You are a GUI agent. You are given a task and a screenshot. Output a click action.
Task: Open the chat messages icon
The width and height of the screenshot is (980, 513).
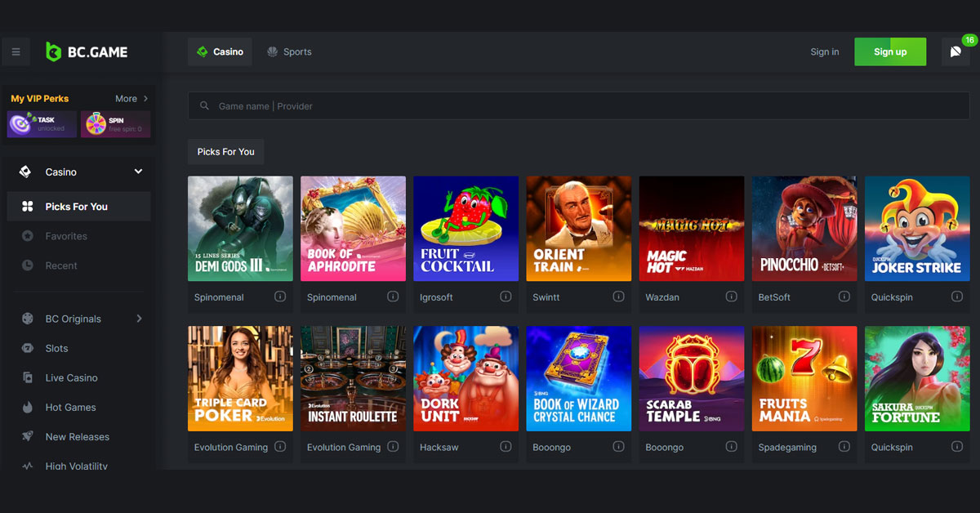tap(955, 51)
